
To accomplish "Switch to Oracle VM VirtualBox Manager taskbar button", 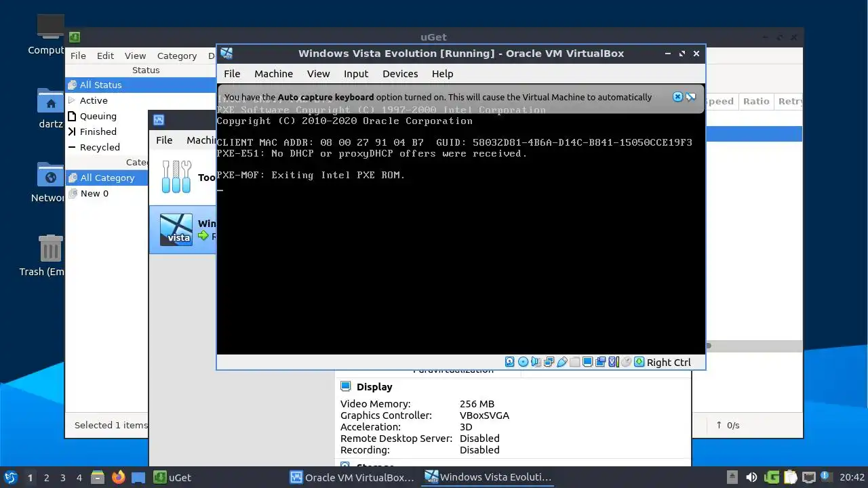I will tap(353, 477).
